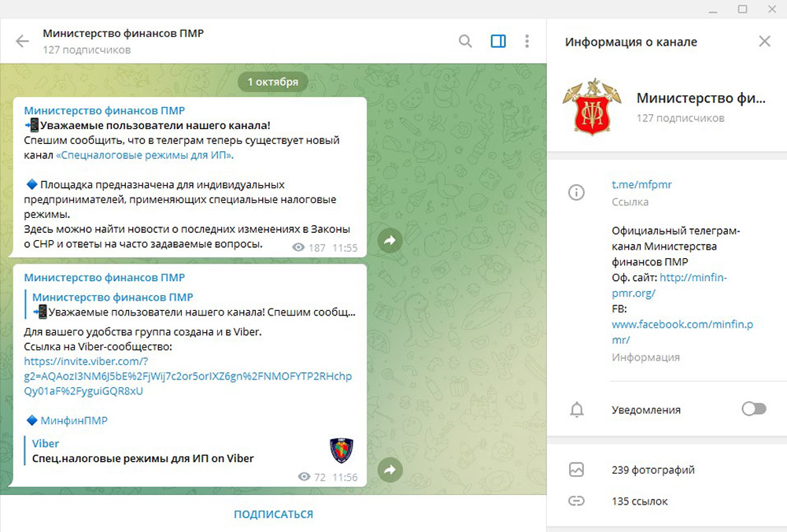The width and height of the screenshot is (787, 532).
Task: Click the ПОДПИСАТЬСЯ subscribe button
Action: click(x=274, y=514)
